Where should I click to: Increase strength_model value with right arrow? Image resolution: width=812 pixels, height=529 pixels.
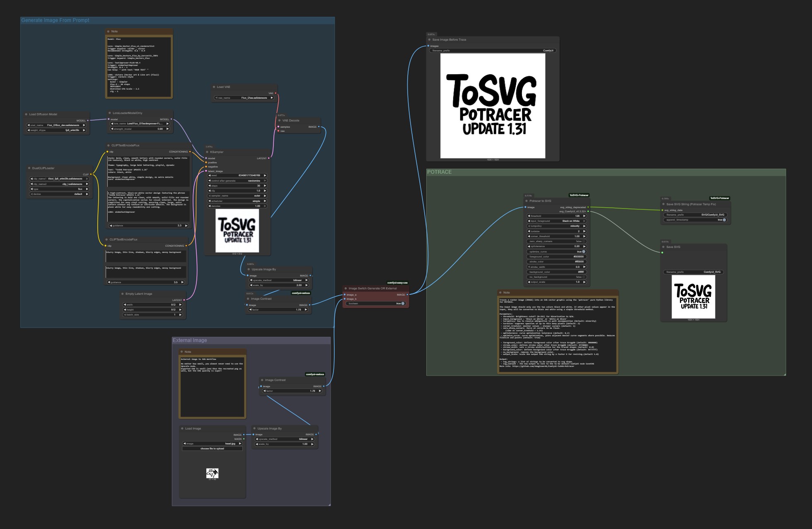167,129
